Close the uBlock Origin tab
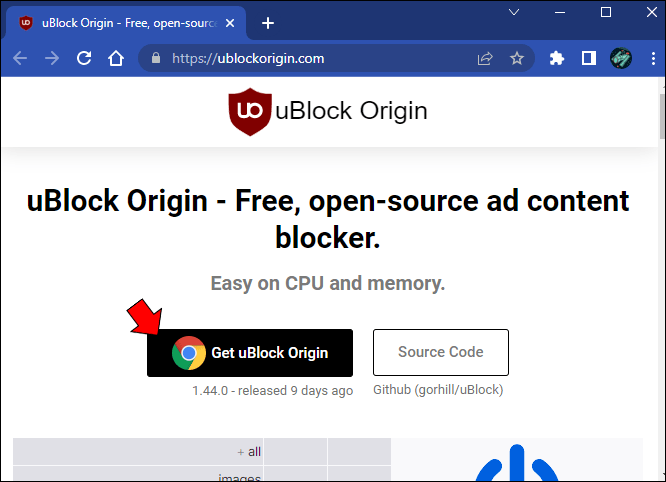 click(x=230, y=23)
